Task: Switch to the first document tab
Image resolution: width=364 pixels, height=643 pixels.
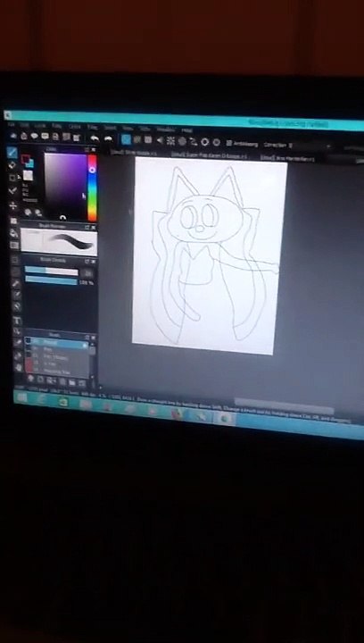Action: point(134,153)
